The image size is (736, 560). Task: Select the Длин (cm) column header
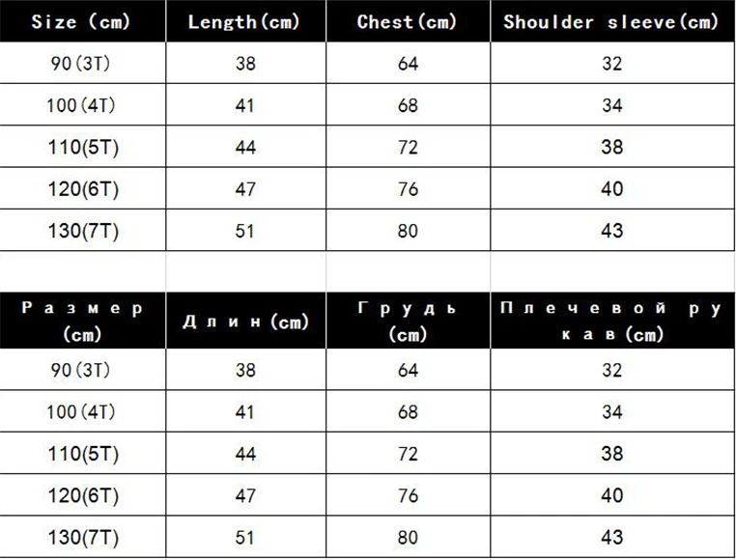(245, 321)
